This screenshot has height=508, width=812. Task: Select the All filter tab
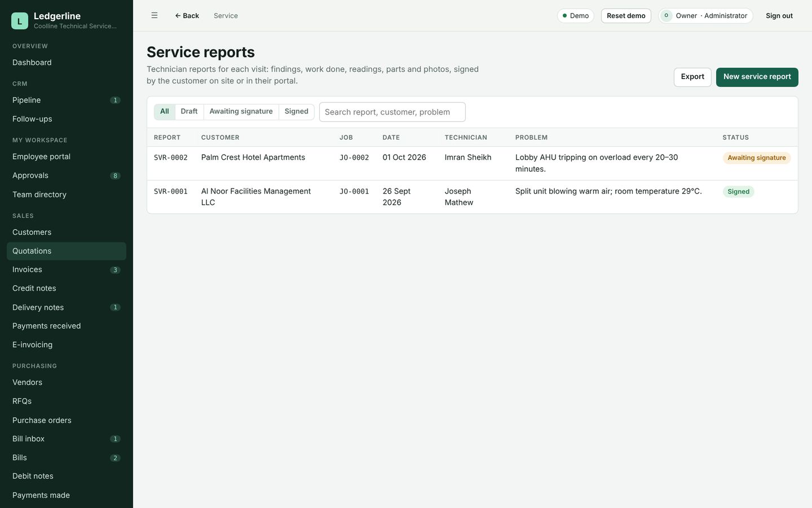pos(165,112)
